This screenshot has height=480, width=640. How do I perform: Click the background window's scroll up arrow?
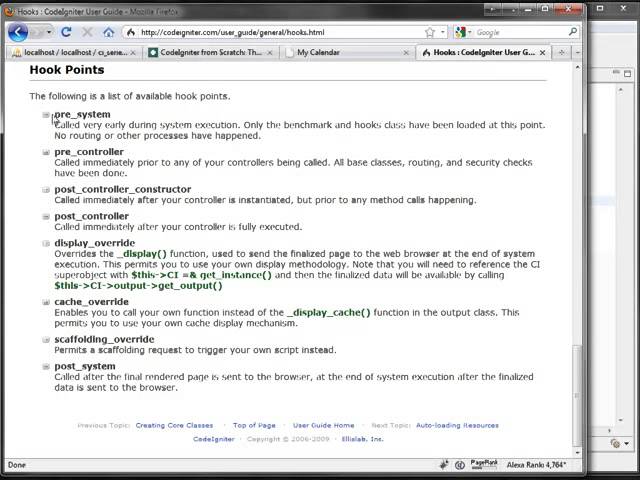tap(621, 90)
